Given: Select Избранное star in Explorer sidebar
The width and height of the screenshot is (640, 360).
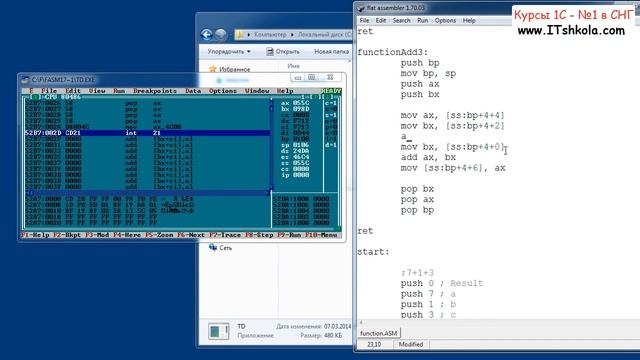Looking at the screenshot, I should (x=213, y=69).
